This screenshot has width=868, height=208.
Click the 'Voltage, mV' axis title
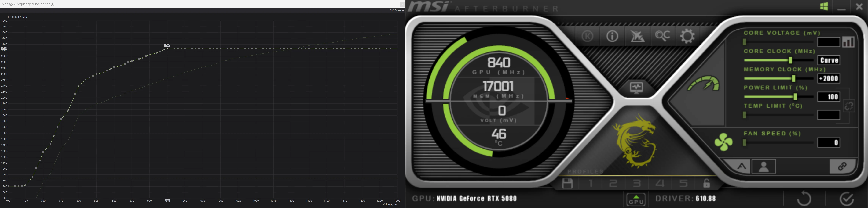[x=390, y=204]
